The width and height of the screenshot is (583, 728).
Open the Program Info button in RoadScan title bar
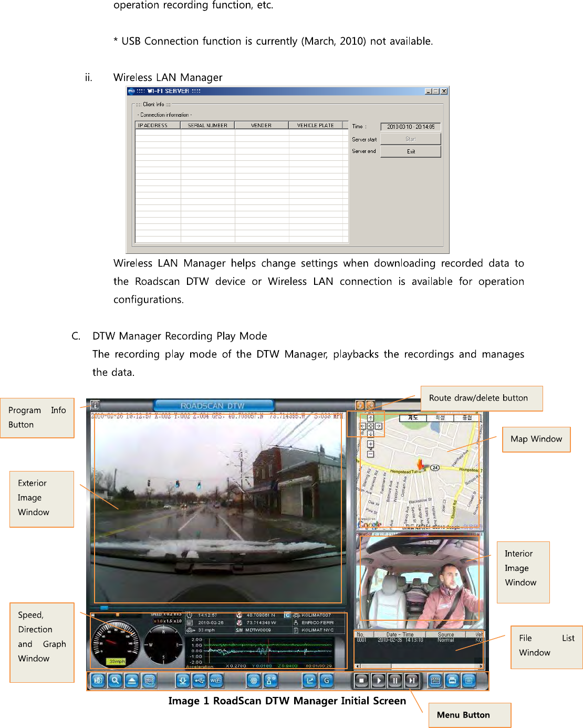click(x=95, y=405)
